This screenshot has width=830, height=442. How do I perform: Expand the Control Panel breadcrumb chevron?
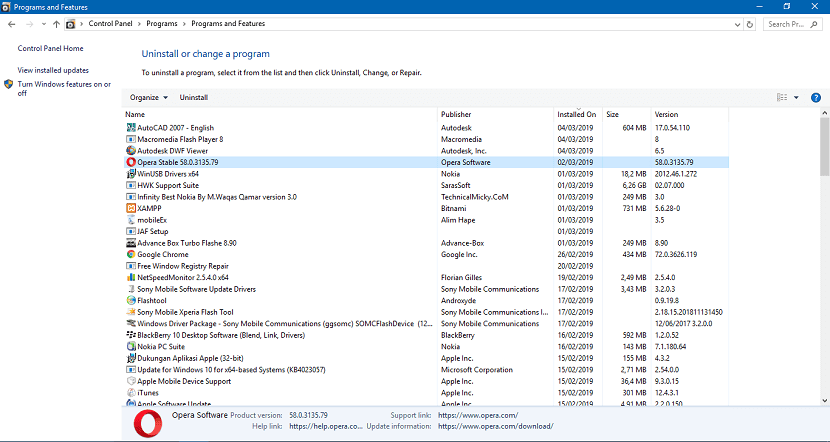click(140, 24)
